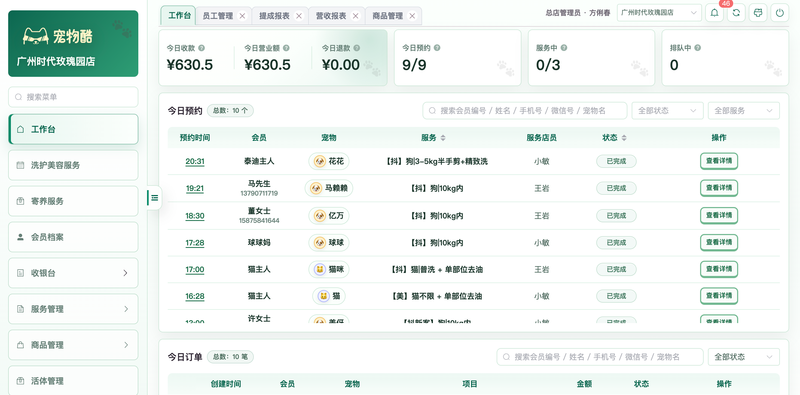Click the printer icon in header
Viewport: 800px width, 395px height.
[x=758, y=13]
